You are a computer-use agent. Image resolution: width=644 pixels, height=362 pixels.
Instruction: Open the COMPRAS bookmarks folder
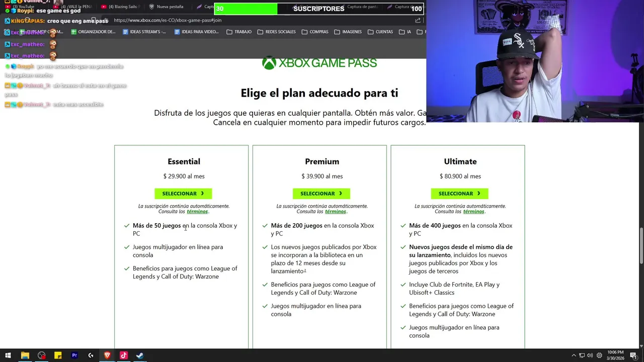315,32
